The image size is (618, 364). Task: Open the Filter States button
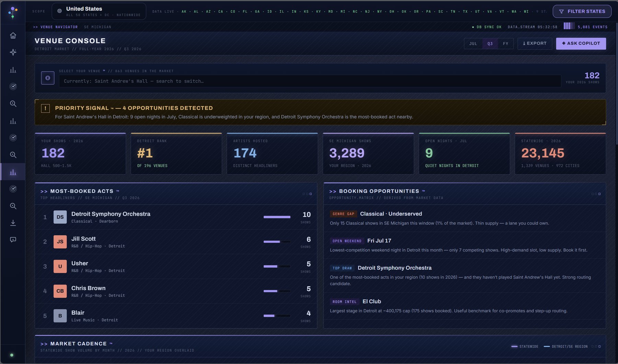pyautogui.click(x=582, y=11)
